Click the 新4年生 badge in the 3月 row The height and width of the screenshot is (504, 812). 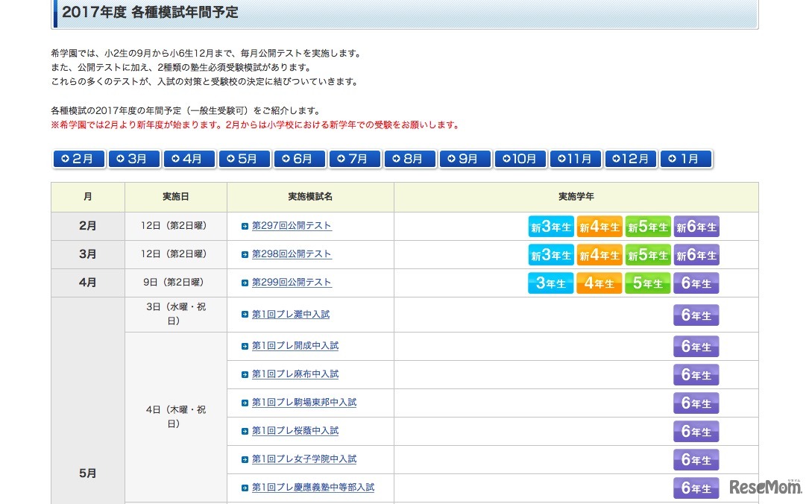[x=599, y=255]
